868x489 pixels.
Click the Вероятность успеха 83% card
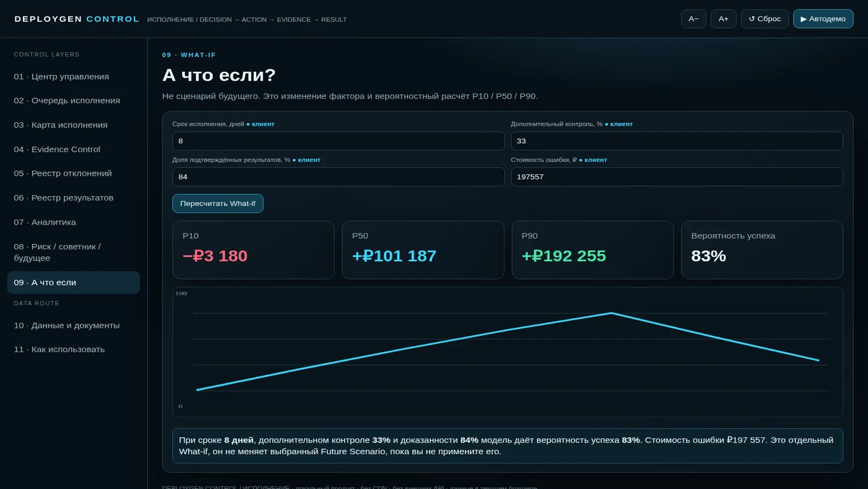pyautogui.click(x=762, y=249)
